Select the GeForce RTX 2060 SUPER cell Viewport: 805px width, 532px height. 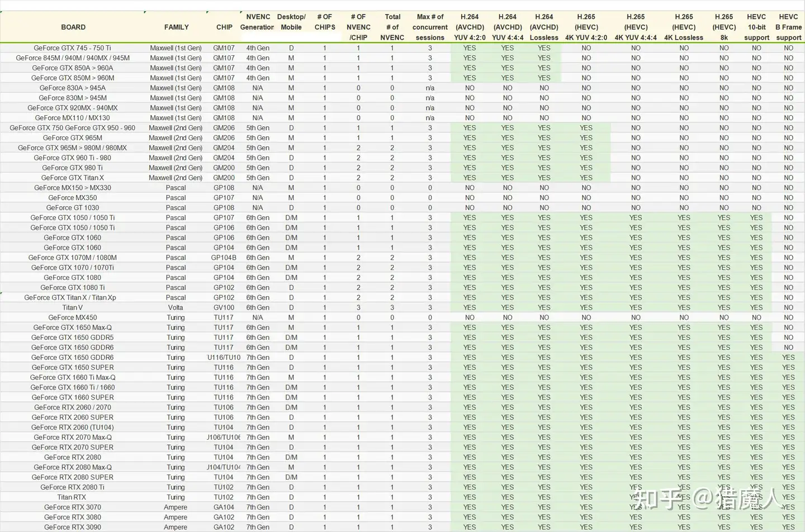click(73, 418)
